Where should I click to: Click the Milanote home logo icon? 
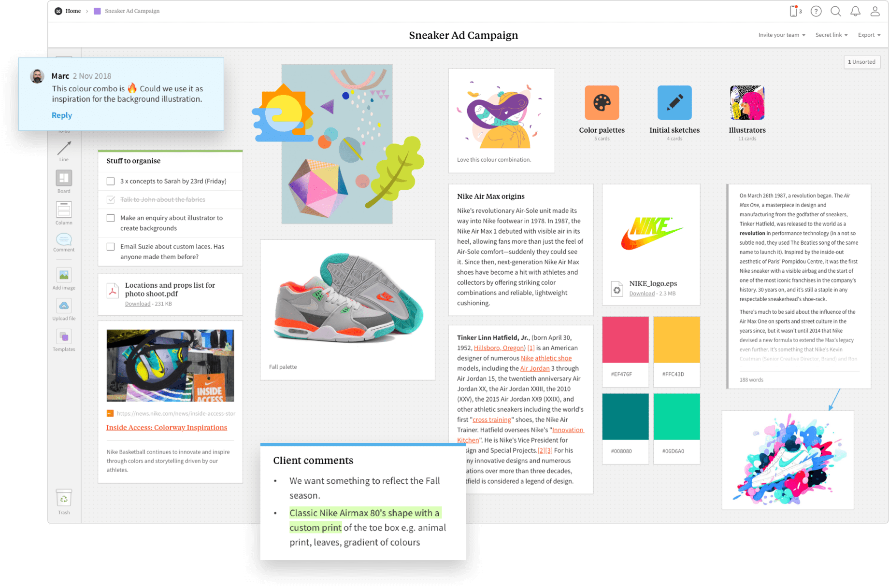[58, 11]
